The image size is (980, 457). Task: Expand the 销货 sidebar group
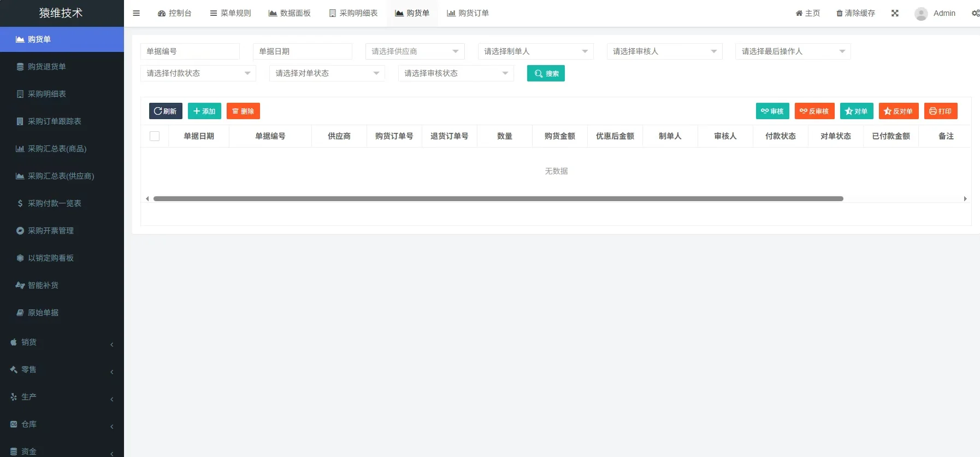tap(62, 342)
